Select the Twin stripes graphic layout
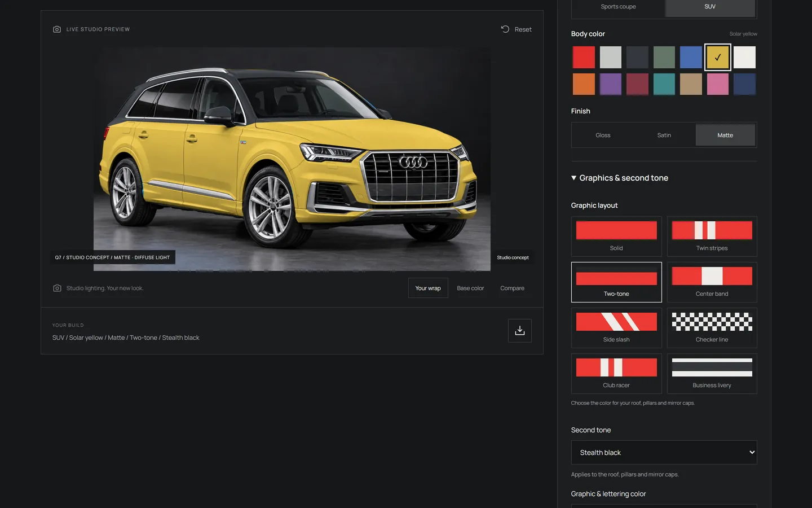 pos(712,237)
